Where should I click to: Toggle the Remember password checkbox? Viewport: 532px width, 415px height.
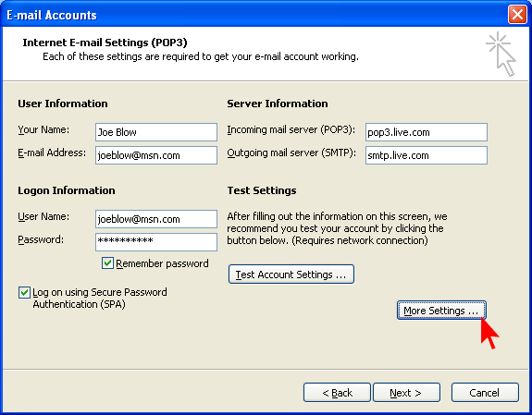click(x=107, y=263)
